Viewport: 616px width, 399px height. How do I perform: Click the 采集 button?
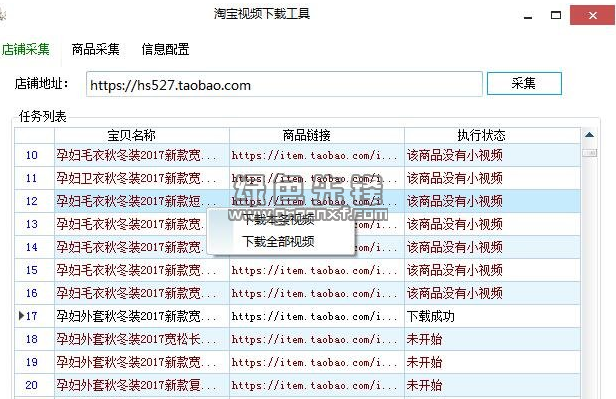click(524, 83)
